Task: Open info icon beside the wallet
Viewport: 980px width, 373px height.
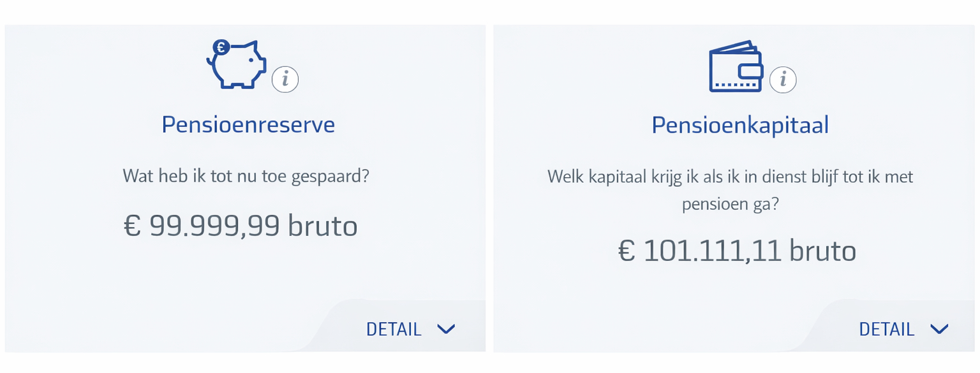Action: click(x=783, y=80)
